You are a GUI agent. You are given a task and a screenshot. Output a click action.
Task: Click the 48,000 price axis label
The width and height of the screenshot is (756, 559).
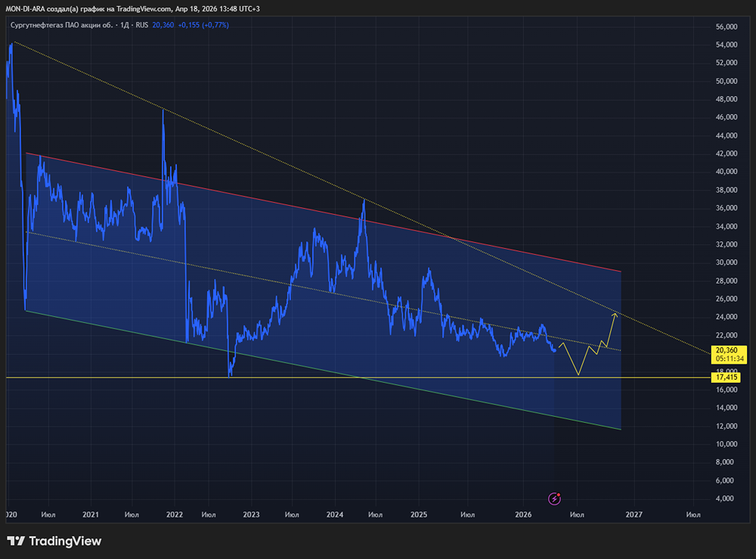coord(727,99)
